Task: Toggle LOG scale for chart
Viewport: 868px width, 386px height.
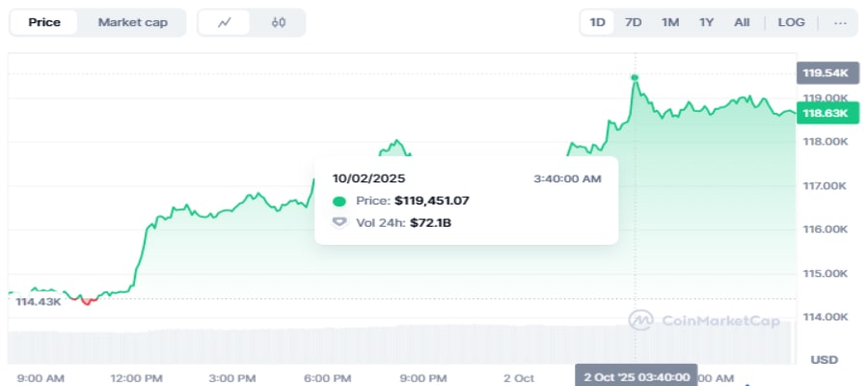Action: pos(791,22)
